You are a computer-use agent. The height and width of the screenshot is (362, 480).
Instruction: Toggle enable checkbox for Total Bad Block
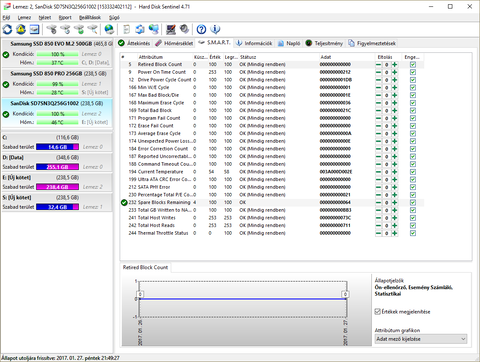point(413,110)
